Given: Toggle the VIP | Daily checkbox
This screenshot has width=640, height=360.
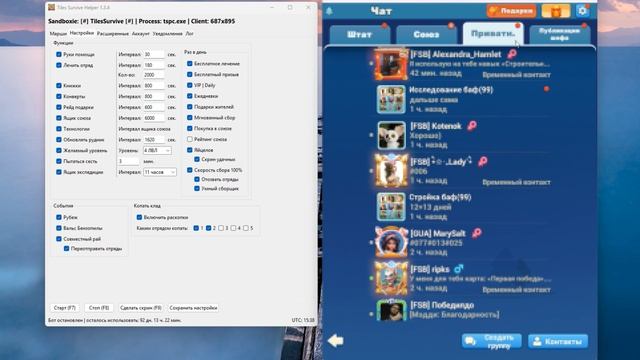Looking at the screenshot, I should coord(190,85).
